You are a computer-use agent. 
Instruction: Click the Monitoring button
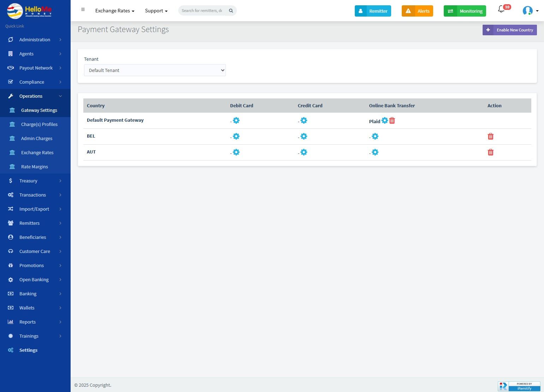465,11
